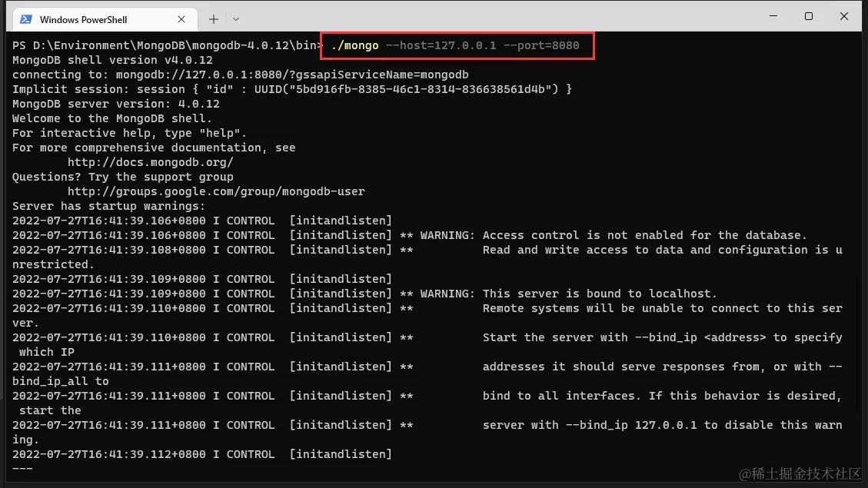
Task: Close the terminal window
Action: click(x=843, y=16)
